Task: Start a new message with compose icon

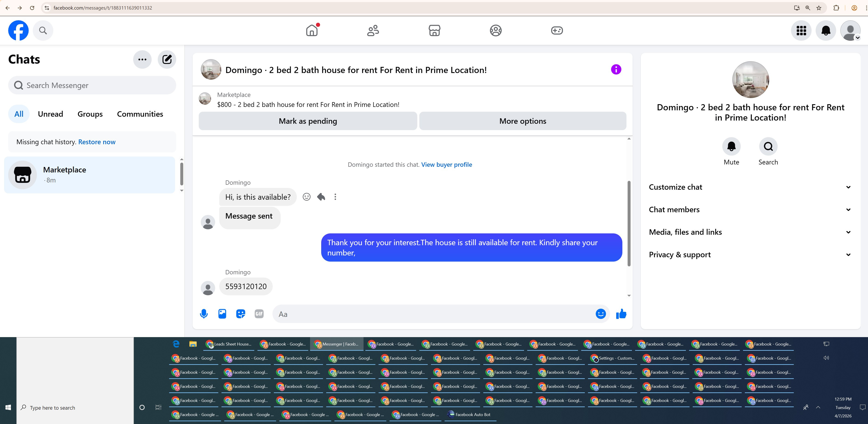Action: pyautogui.click(x=167, y=60)
